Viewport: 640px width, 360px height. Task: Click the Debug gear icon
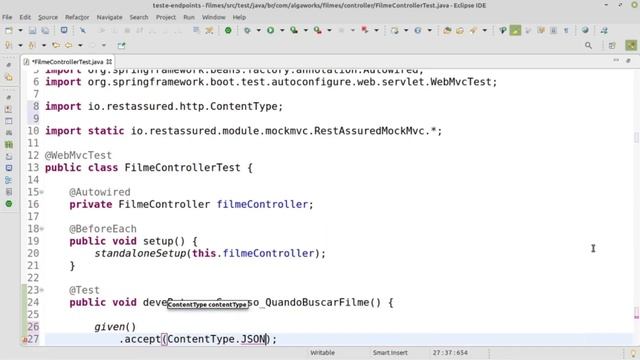point(247,30)
